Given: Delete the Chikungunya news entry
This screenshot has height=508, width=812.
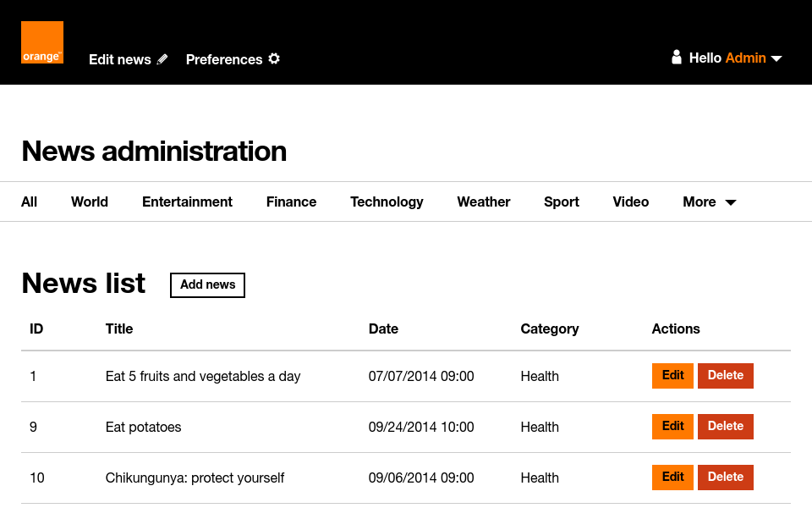Looking at the screenshot, I should (x=725, y=478).
